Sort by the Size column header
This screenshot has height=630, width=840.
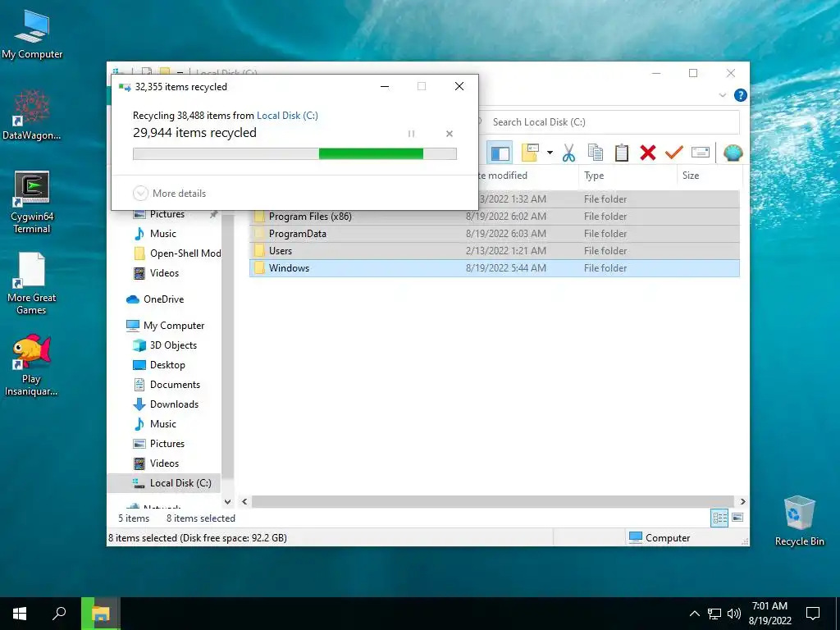tap(709, 176)
